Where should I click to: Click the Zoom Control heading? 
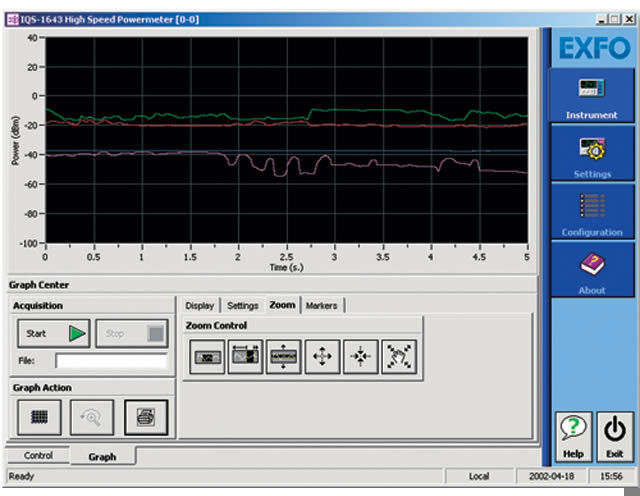click(216, 325)
